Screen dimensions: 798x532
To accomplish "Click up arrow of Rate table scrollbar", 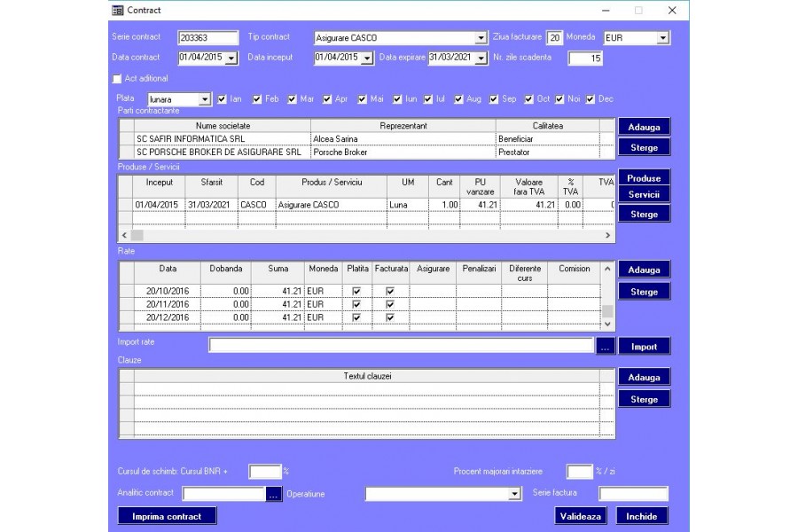I will coord(607,269).
